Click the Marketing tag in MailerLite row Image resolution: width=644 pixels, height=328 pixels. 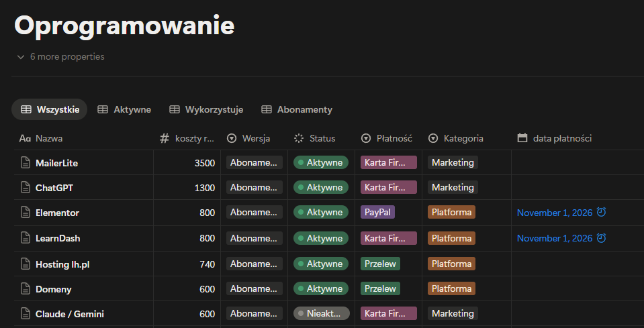pos(453,162)
